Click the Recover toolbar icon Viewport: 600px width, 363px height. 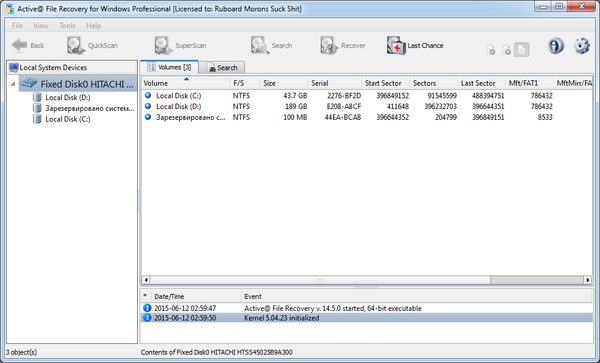coord(342,46)
